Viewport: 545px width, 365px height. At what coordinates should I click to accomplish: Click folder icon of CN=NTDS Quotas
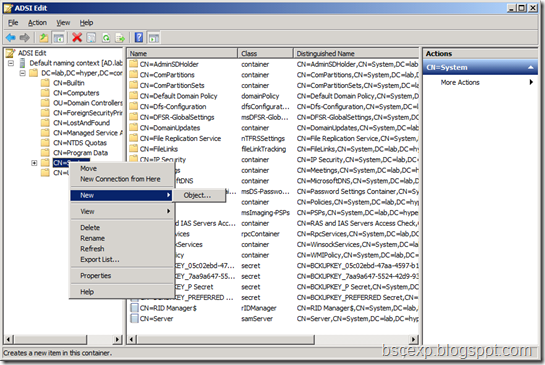(45, 143)
